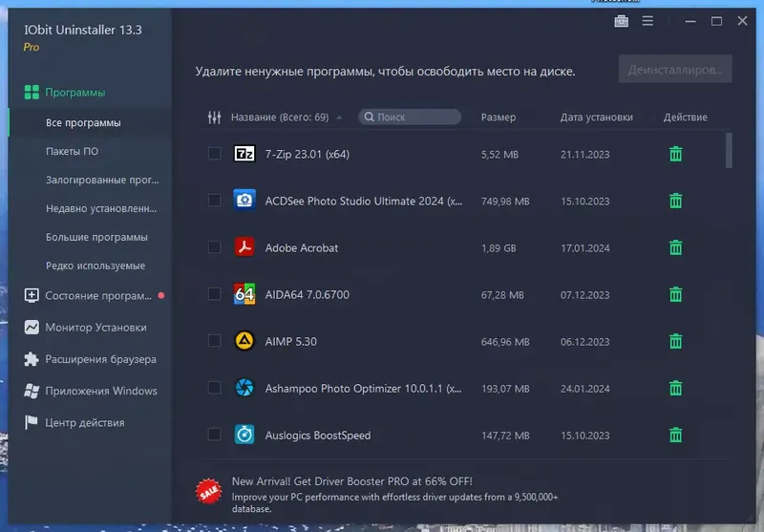Click the Ashampoo Photo Optimizer shutter icon

point(244,388)
